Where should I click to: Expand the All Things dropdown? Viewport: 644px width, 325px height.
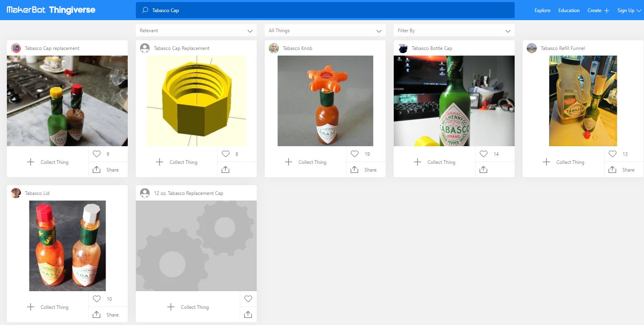[325, 31]
